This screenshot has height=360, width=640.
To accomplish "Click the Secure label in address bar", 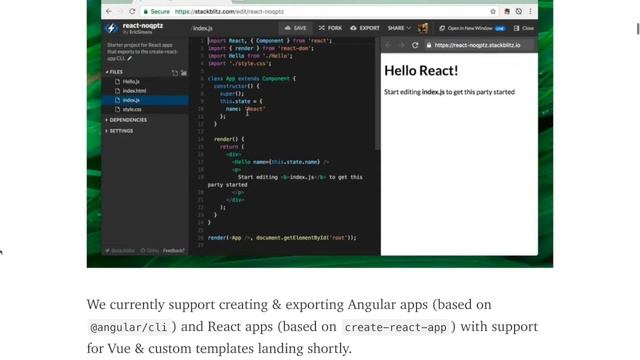I will point(160,11).
